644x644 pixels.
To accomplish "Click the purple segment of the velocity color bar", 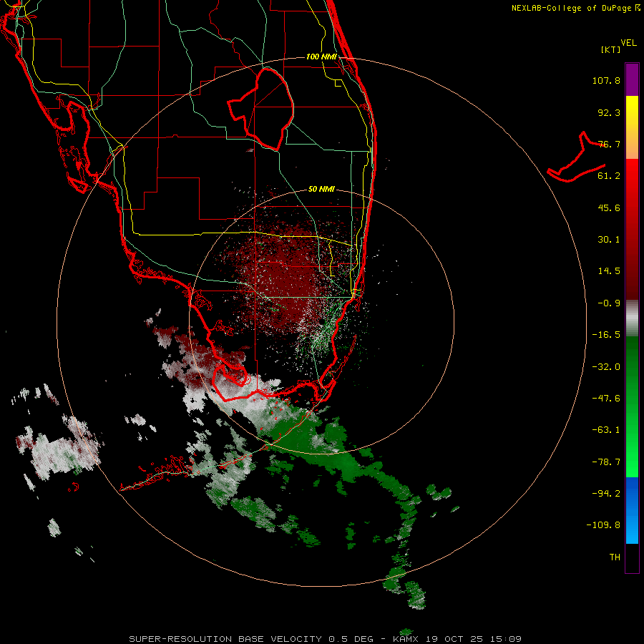I will (x=632, y=79).
